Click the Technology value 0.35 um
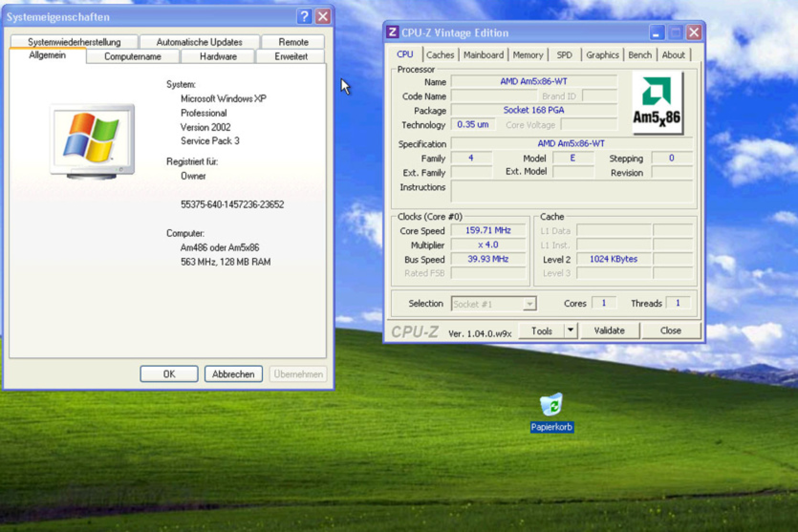 click(473, 125)
